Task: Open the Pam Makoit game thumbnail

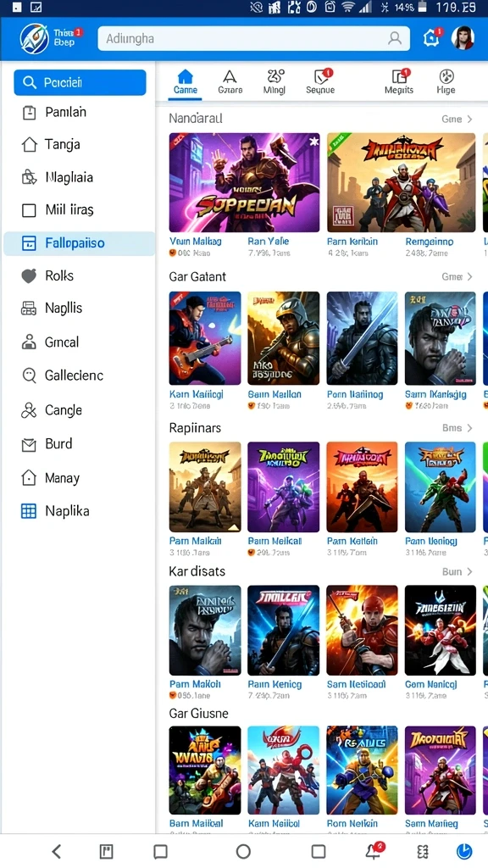Action: pos(205,631)
